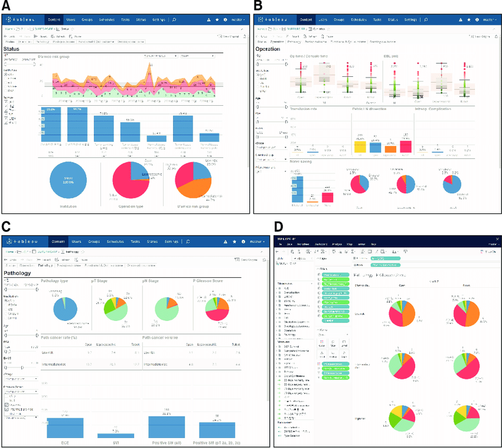Open the Schedules menu in panel B
The width and height of the screenshot is (502, 448).
tap(359, 20)
